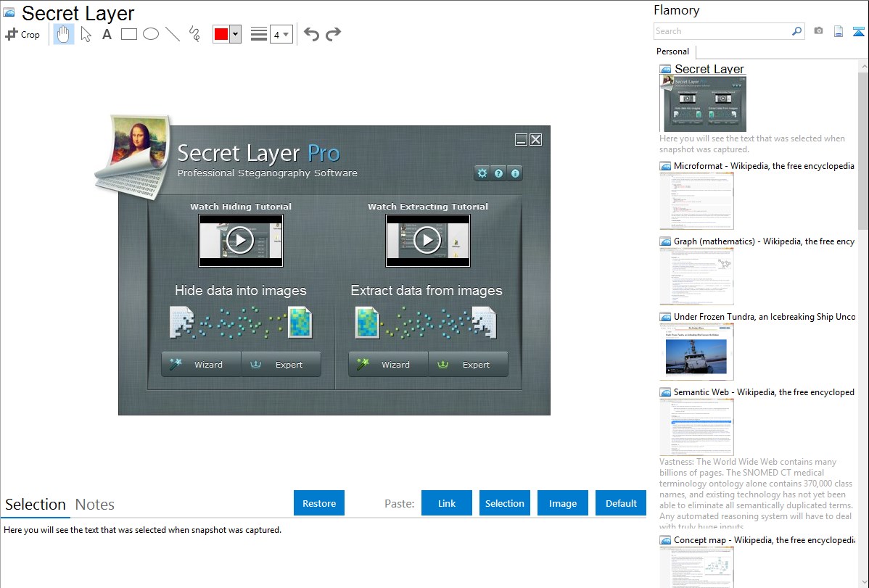
Task: Open the line width 4 dropdown
Action: pyautogui.click(x=281, y=34)
